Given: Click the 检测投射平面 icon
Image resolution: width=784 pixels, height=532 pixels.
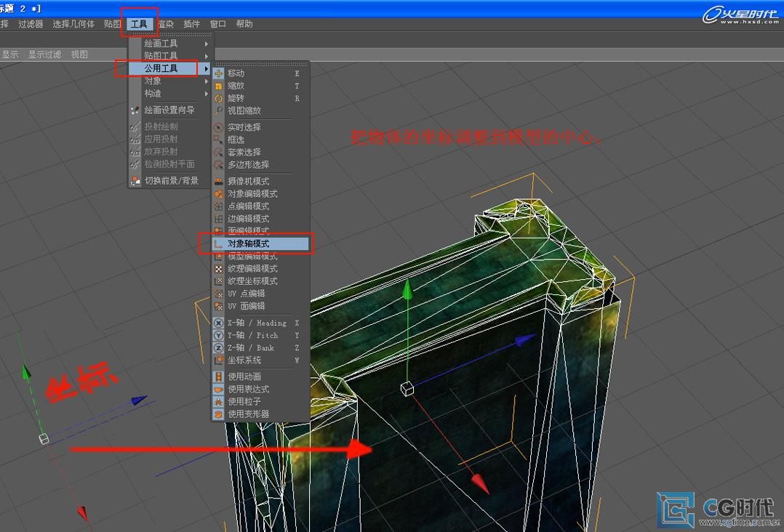Looking at the screenshot, I should [135, 164].
